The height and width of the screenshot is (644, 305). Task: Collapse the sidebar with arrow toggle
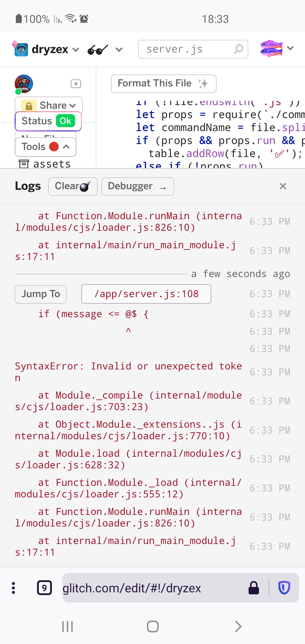pos(76,84)
